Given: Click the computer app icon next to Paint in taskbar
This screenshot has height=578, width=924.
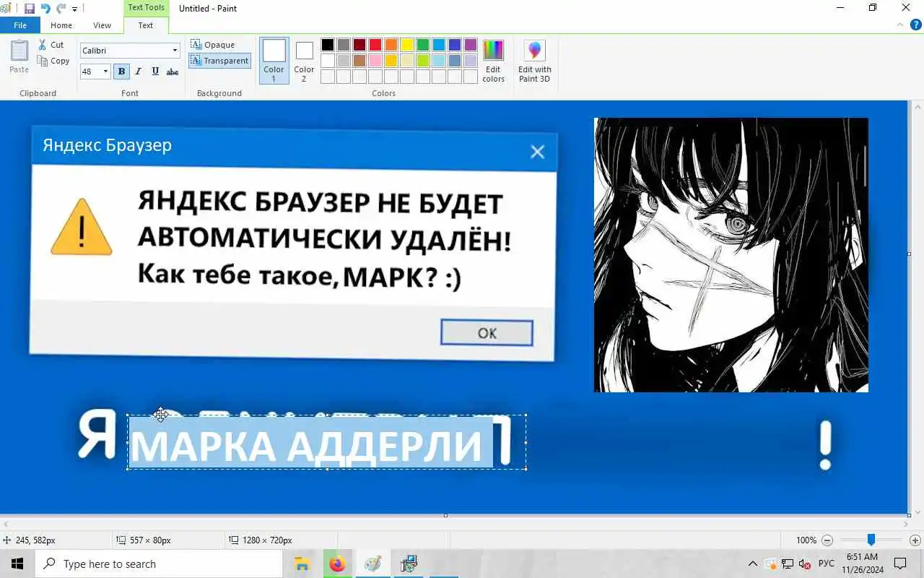Looking at the screenshot, I should [x=409, y=564].
